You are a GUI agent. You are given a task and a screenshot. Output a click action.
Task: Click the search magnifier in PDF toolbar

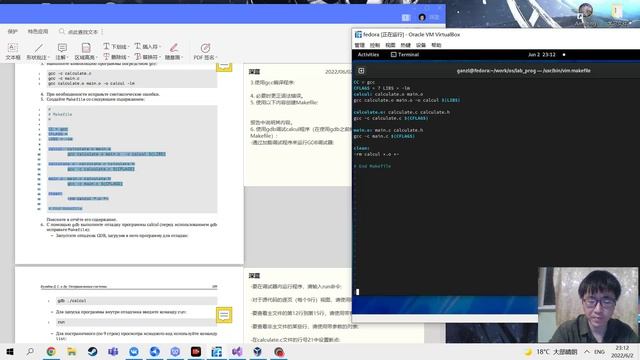click(x=62, y=31)
